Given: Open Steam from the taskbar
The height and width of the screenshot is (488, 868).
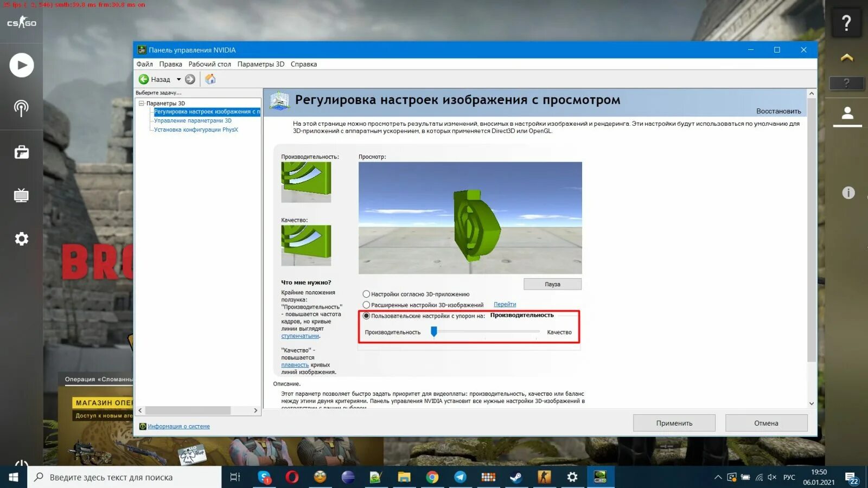Looking at the screenshot, I should 516,477.
